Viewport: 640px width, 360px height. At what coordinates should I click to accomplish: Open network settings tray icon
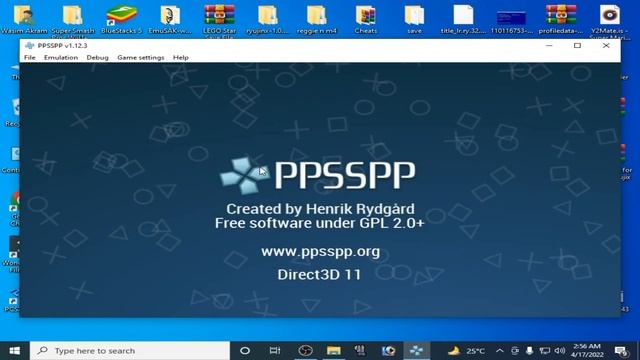544,351
